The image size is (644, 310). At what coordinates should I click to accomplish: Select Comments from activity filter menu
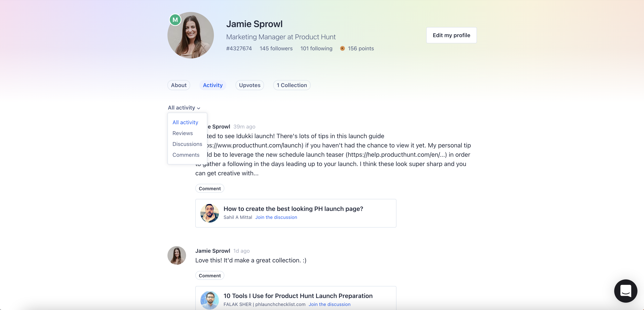tap(186, 155)
